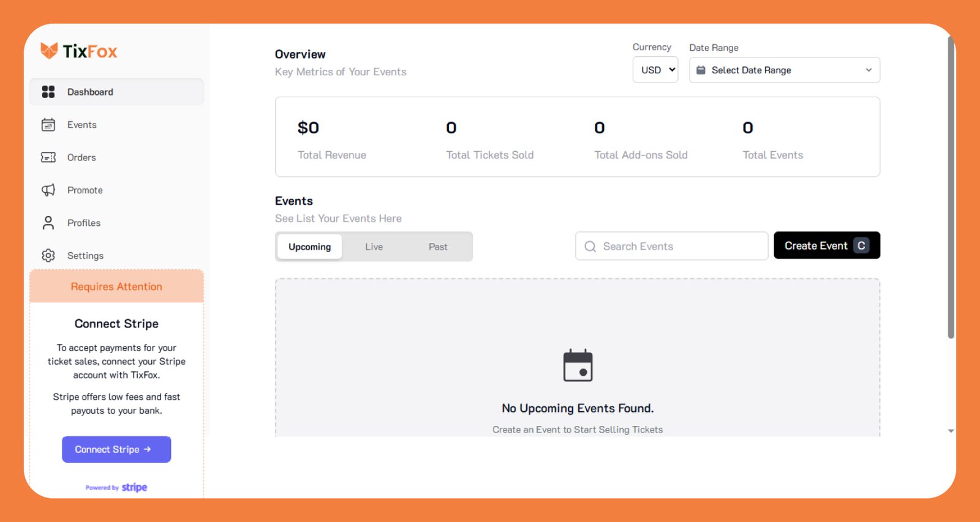Image resolution: width=980 pixels, height=522 pixels.
Task: Open the Powered by Stripe link
Action: click(116, 487)
